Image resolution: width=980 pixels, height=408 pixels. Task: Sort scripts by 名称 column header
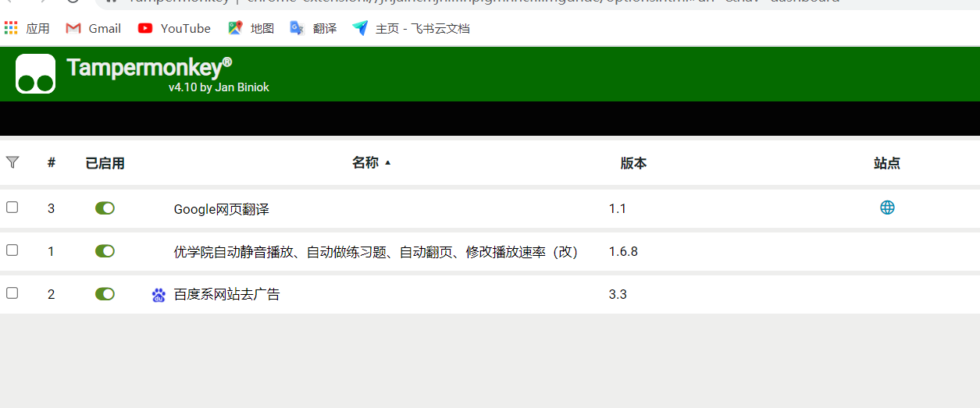click(x=371, y=163)
